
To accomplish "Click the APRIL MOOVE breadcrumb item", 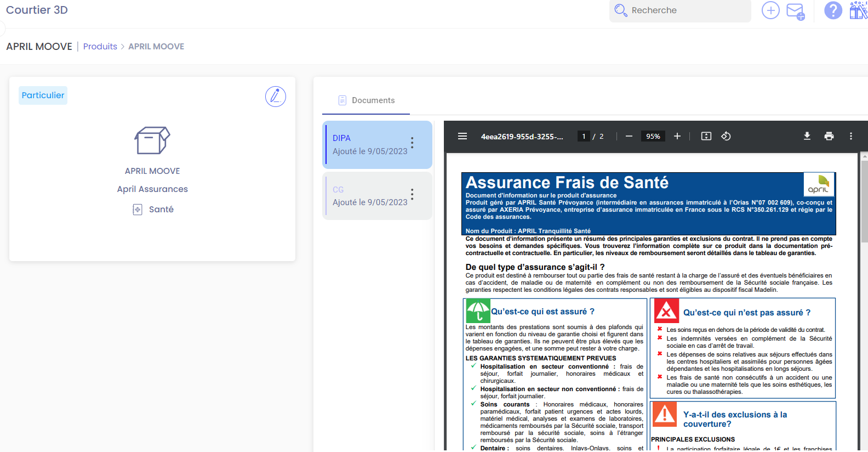I will coord(156,47).
